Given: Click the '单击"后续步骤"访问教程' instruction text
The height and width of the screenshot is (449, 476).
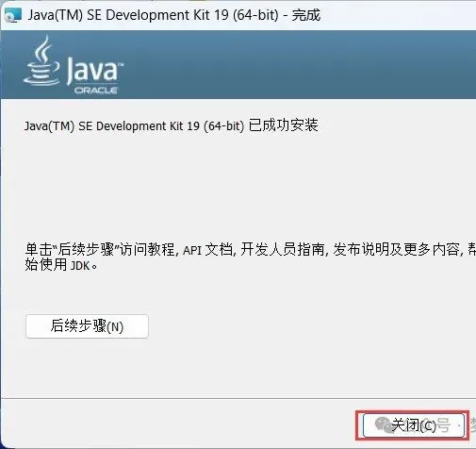Looking at the screenshot, I should tap(100, 250).
